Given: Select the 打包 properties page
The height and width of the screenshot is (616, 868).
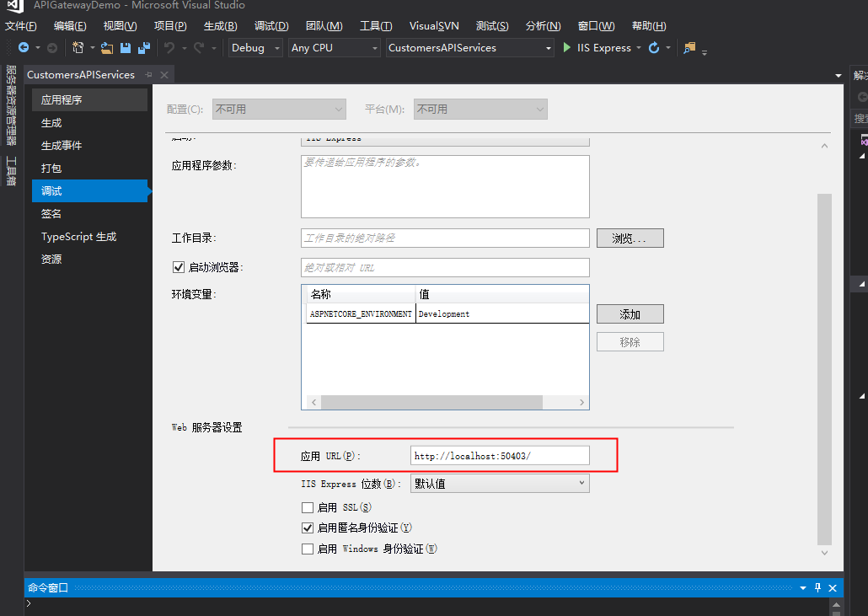Looking at the screenshot, I should pyautogui.click(x=89, y=169).
